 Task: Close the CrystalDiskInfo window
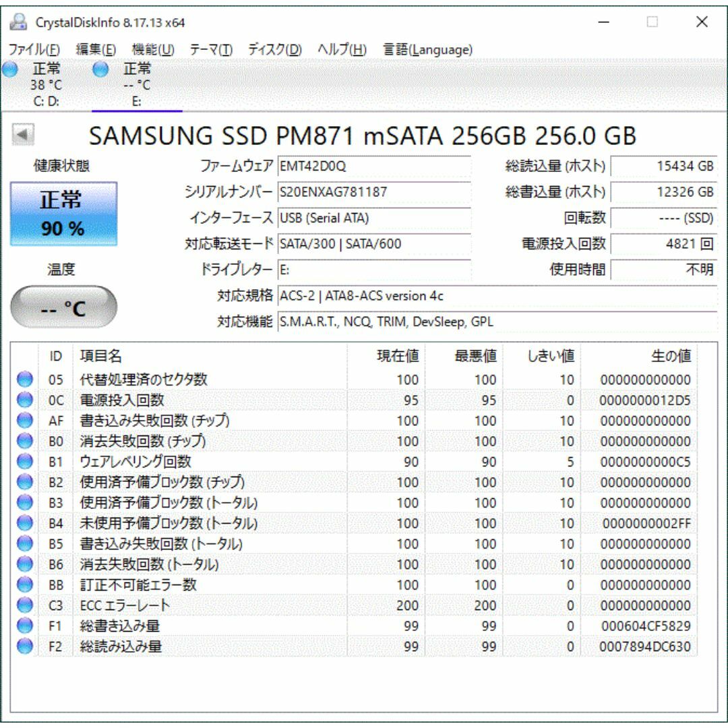tap(702, 22)
